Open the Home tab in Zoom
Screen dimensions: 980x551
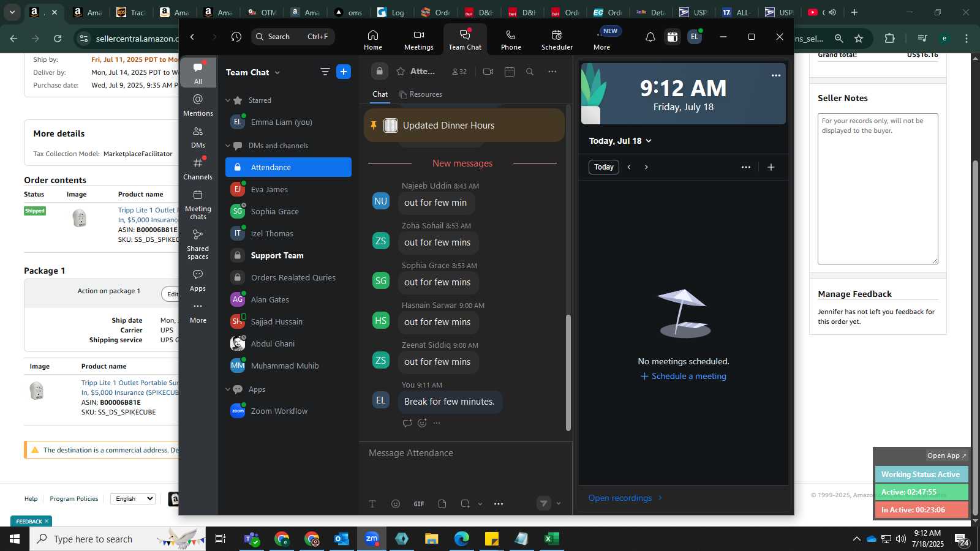click(372, 40)
